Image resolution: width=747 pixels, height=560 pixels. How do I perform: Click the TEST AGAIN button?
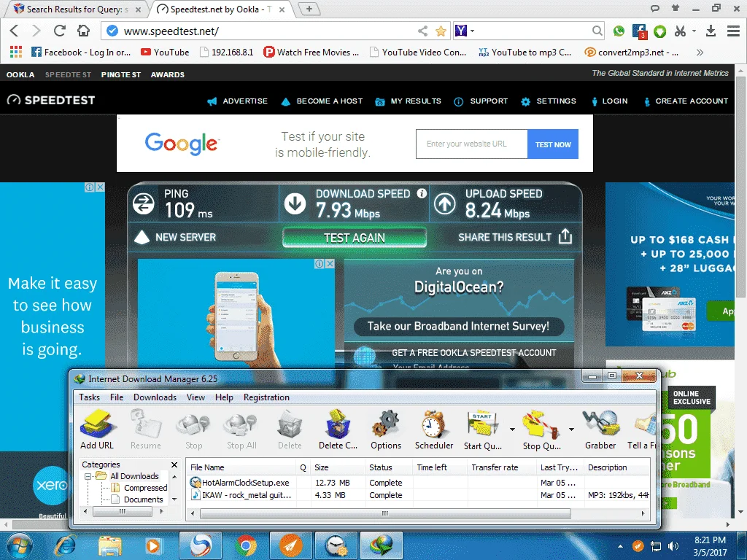pyautogui.click(x=355, y=238)
